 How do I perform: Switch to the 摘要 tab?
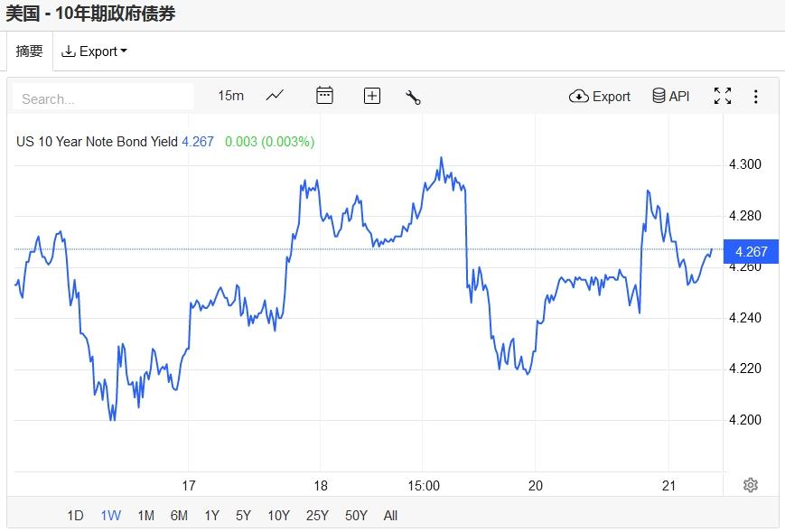30,51
